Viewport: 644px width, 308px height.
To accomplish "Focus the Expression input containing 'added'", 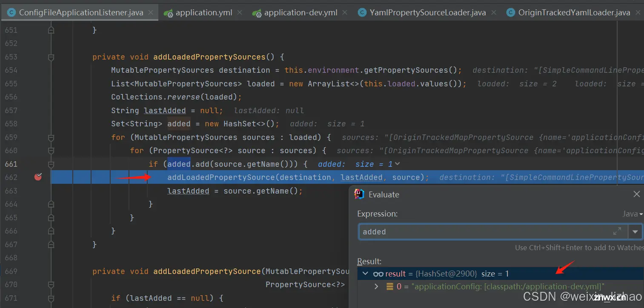I will click(x=493, y=232).
